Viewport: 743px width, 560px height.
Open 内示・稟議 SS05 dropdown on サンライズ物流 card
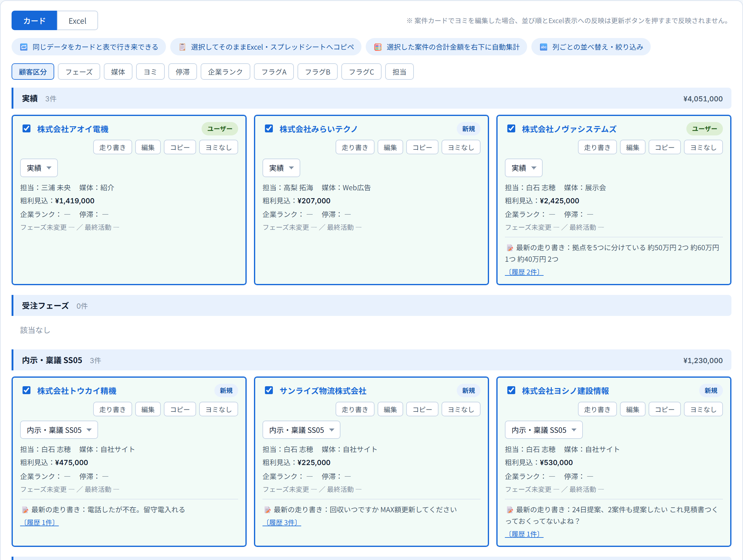click(x=301, y=430)
